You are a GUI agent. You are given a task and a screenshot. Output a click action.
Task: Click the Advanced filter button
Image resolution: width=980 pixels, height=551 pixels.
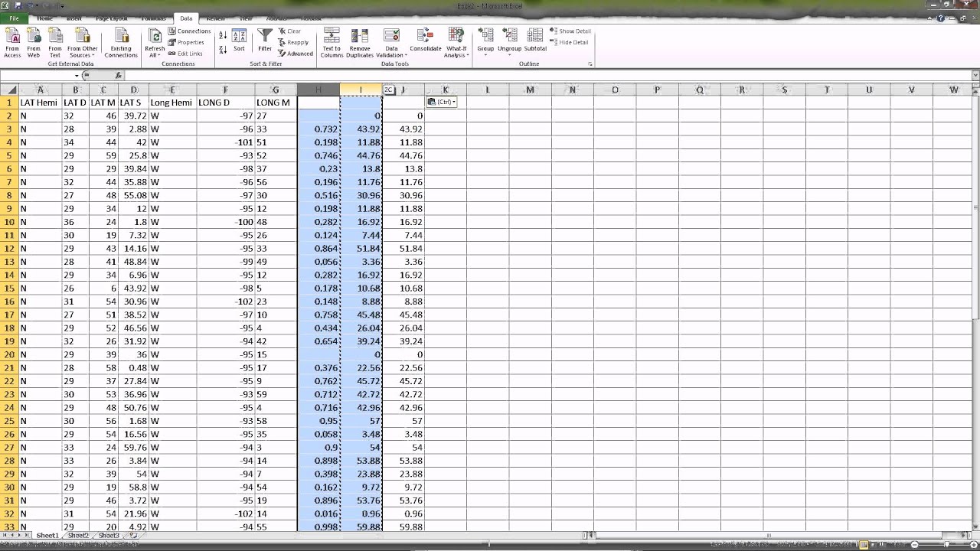tap(295, 54)
